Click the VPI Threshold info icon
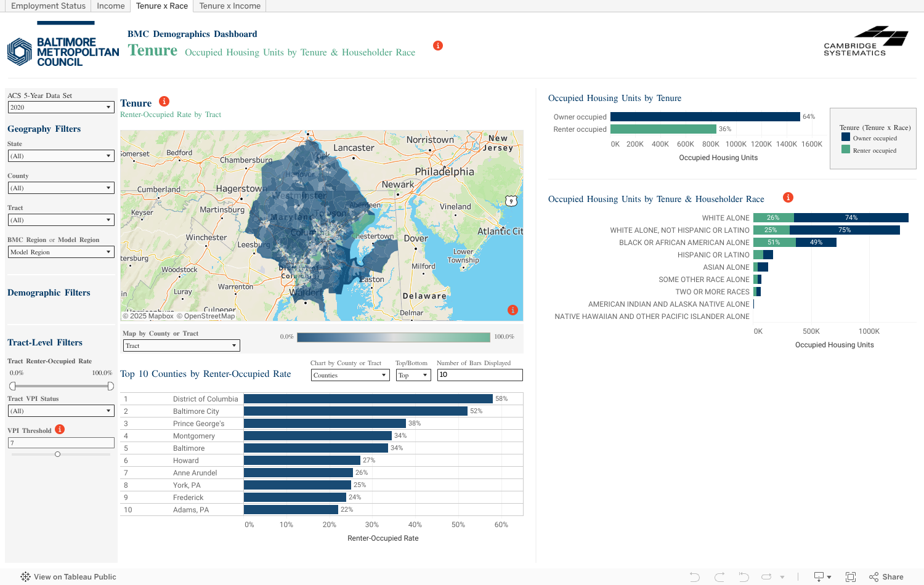The image size is (924, 585). [60, 429]
